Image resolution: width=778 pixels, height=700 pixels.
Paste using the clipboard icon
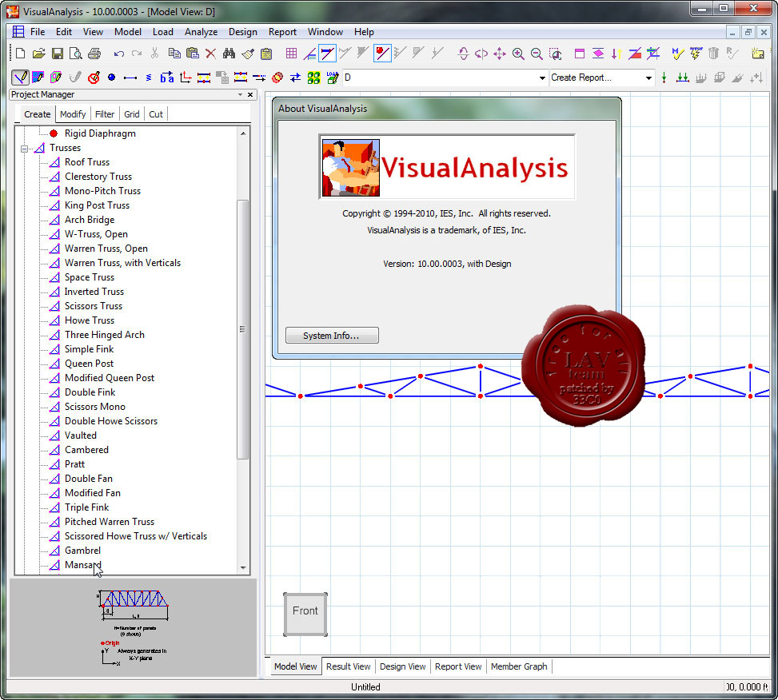[x=193, y=54]
